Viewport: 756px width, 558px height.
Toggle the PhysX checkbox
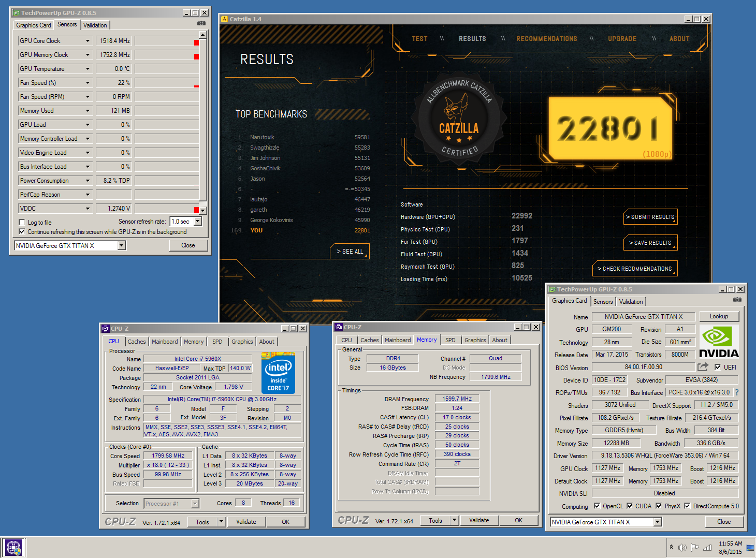pyautogui.click(x=659, y=506)
